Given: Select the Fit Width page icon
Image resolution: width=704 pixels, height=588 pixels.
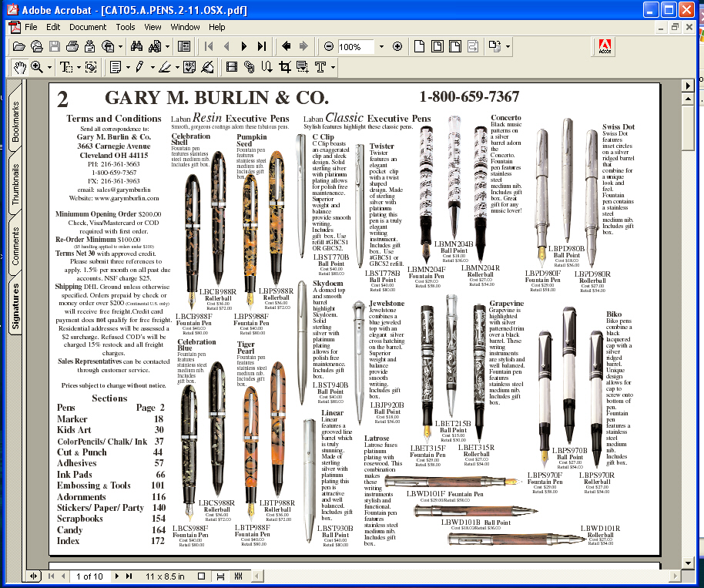Looking at the screenshot, I should pyautogui.click(x=454, y=46).
